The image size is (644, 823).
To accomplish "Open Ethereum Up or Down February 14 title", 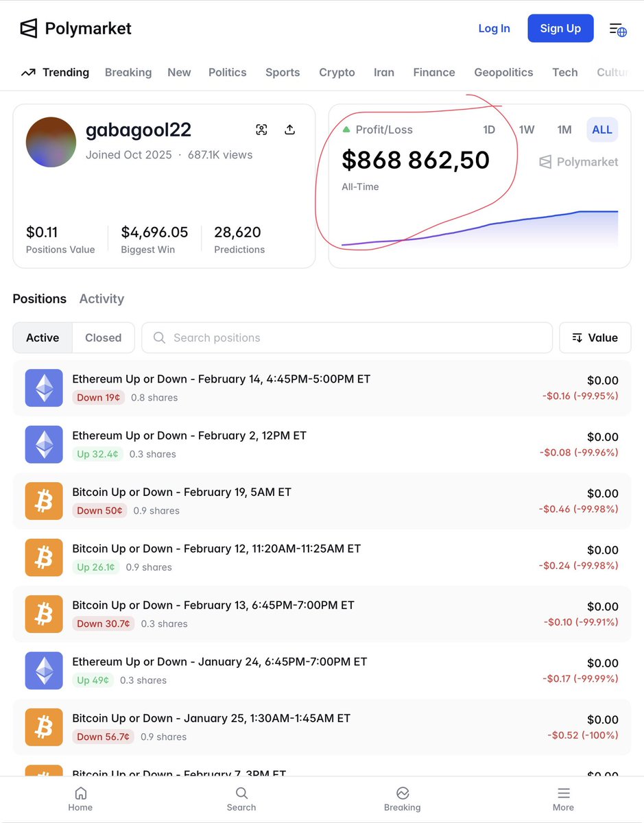I will [222, 379].
